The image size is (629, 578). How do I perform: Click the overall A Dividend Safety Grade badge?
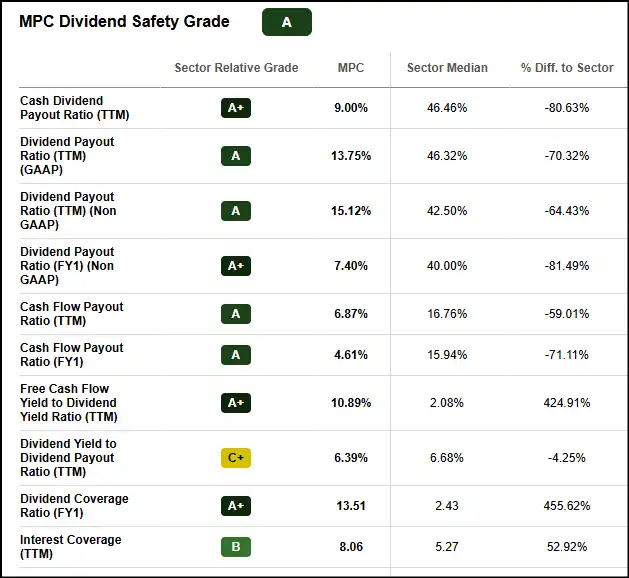pos(287,22)
